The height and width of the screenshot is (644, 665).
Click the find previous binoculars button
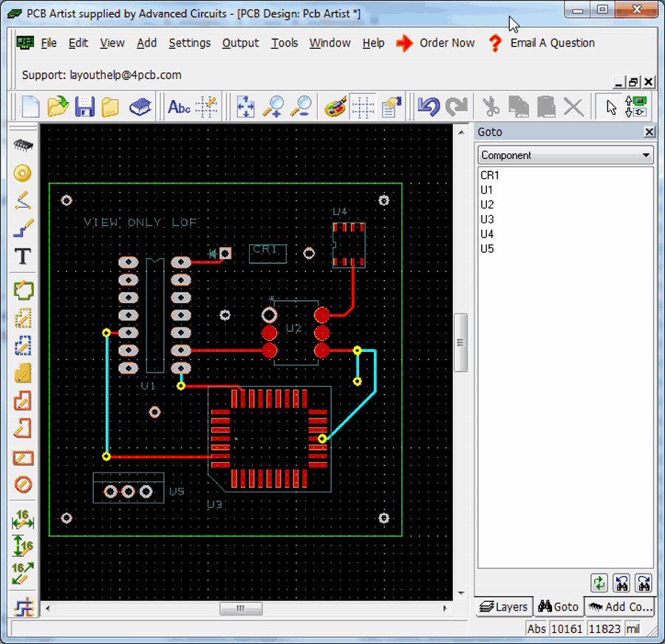[621, 583]
